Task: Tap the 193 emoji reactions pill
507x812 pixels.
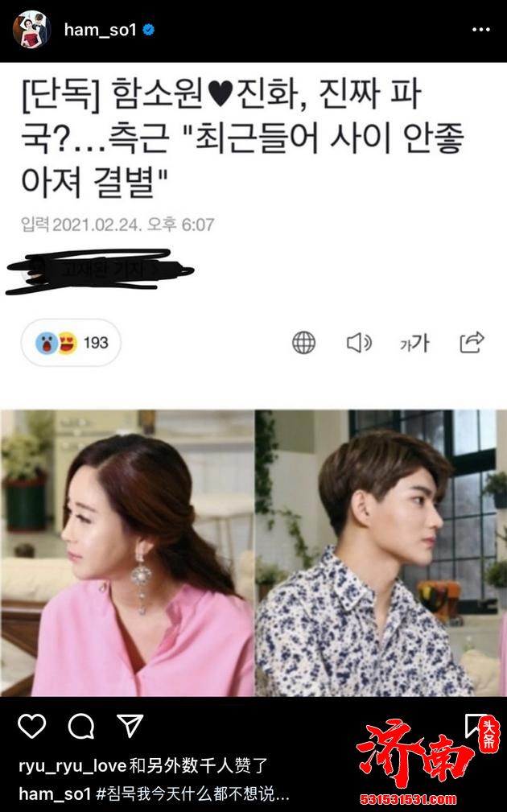Action: [x=71, y=342]
